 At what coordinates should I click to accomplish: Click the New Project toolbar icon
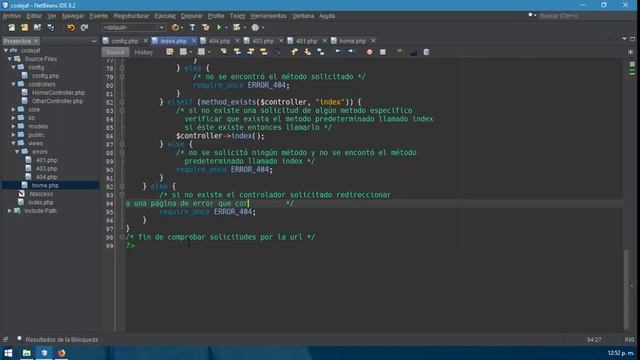[24, 27]
